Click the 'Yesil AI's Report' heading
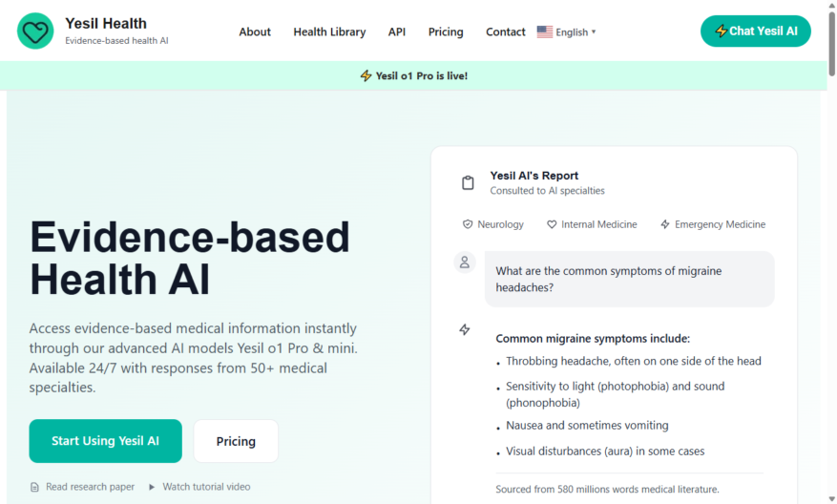 pyautogui.click(x=534, y=176)
